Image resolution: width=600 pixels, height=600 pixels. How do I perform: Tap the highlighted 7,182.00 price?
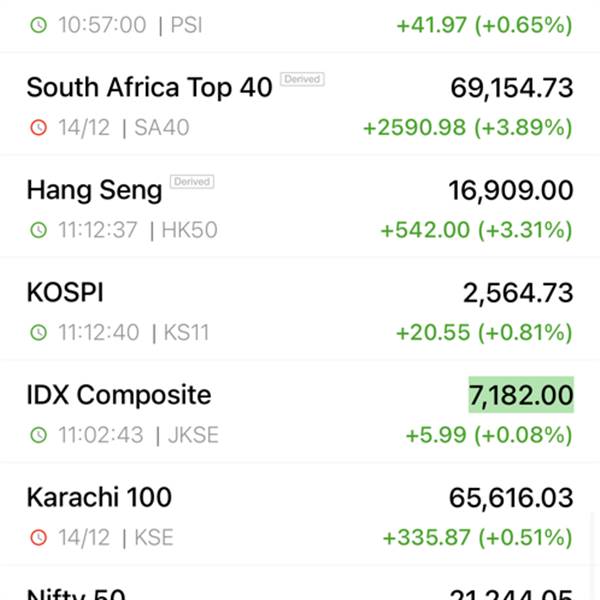521,395
